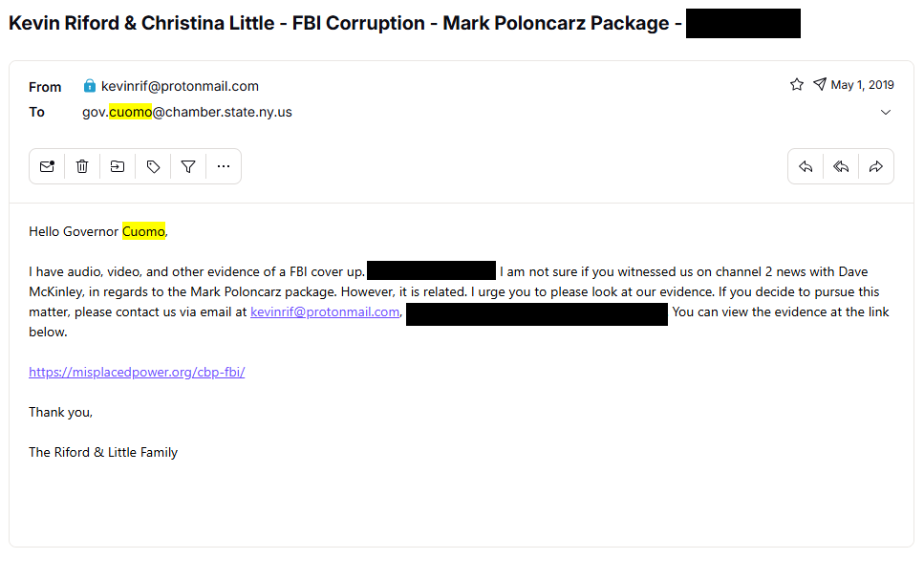Viewport: 924px width, 580px height.
Task: Open the more options ellipsis
Action: pyautogui.click(x=224, y=167)
